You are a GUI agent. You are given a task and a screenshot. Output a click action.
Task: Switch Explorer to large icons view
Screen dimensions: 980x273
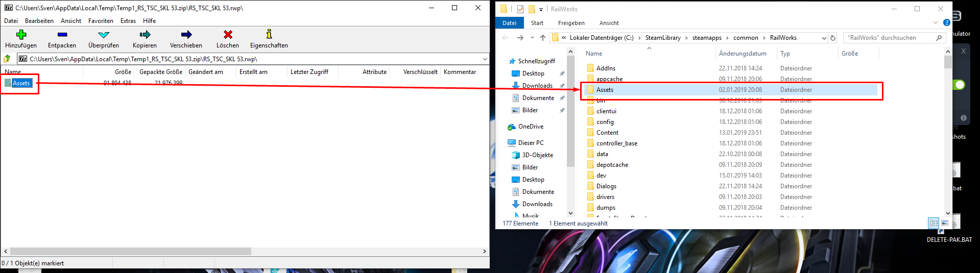click(x=945, y=223)
